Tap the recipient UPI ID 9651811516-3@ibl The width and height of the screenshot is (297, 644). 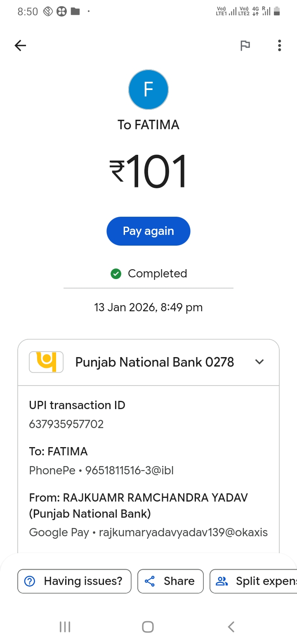129,470
